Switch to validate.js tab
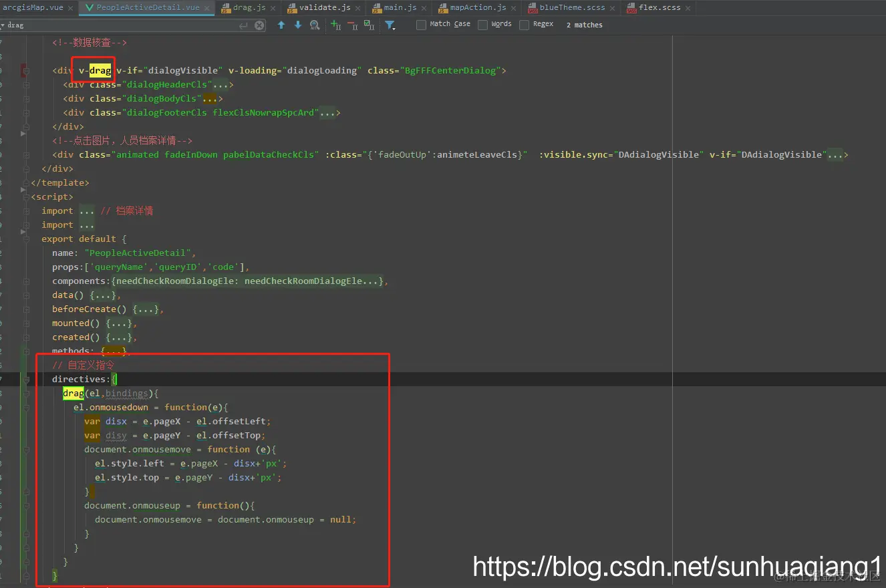 (x=325, y=8)
